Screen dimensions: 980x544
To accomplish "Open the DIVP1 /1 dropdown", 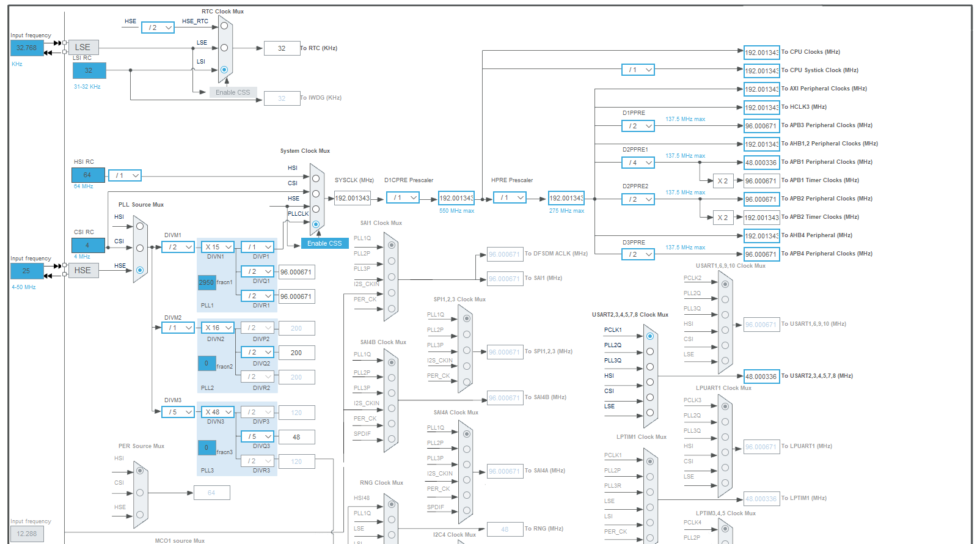I will pos(257,247).
